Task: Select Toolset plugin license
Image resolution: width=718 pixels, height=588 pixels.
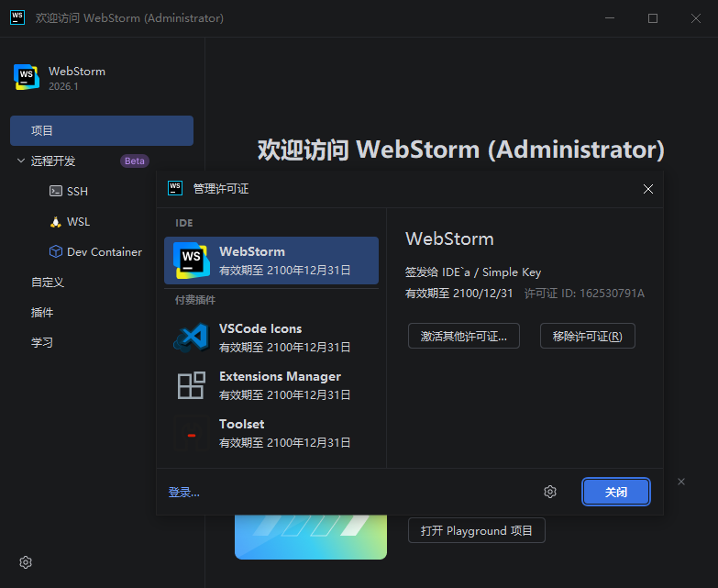Action: (x=271, y=433)
